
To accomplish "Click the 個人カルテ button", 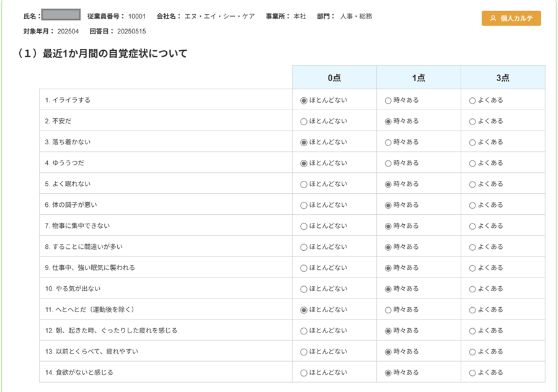I will [511, 19].
